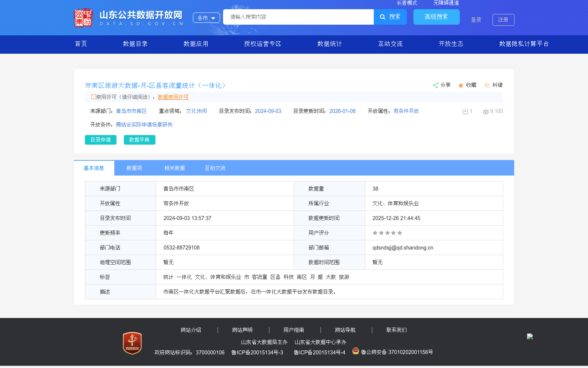The image size is (588, 368).
Task: Click the 客流量 tag in tags row
Action: pyautogui.click(x=259, y=277)
